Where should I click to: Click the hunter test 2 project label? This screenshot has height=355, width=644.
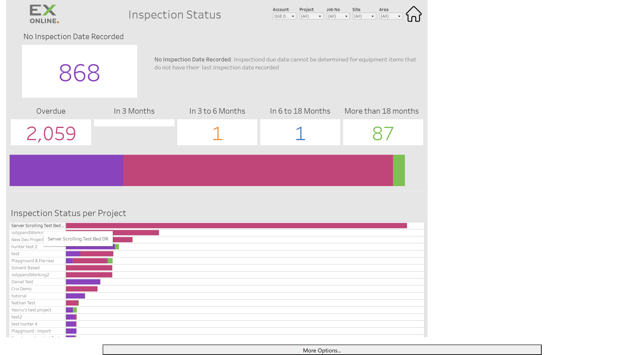(x=24, y=247)
